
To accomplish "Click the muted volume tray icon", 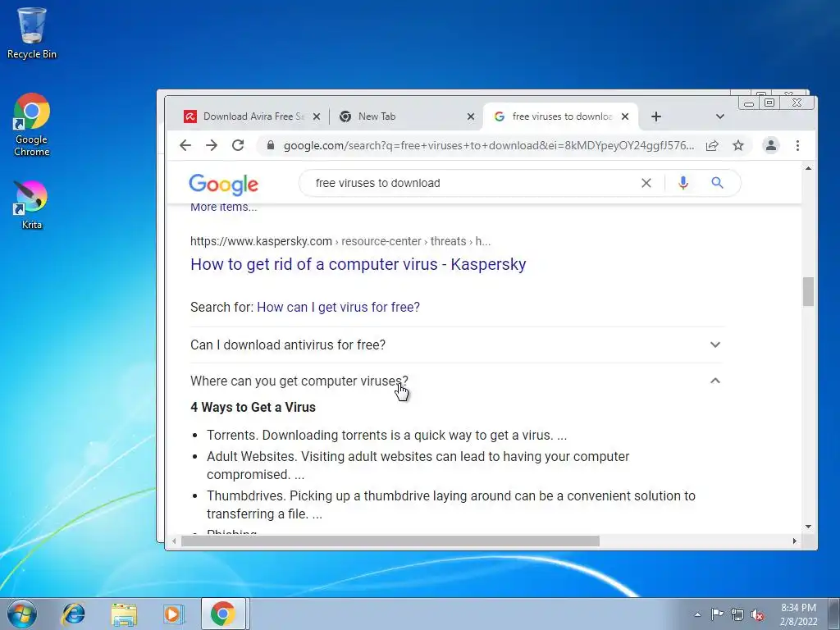I will coord(757,615).
